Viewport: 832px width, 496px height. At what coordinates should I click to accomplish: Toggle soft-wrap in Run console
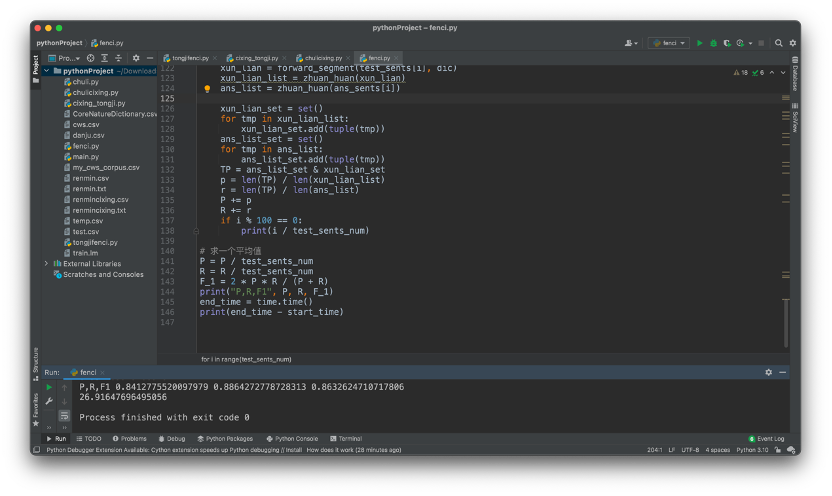(x=64, y=415)
